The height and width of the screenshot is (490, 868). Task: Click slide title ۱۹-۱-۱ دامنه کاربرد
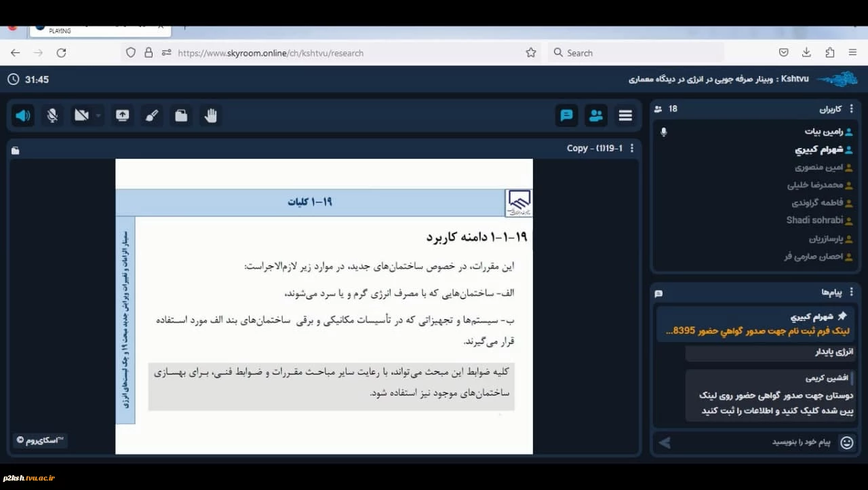pos(477,237)
